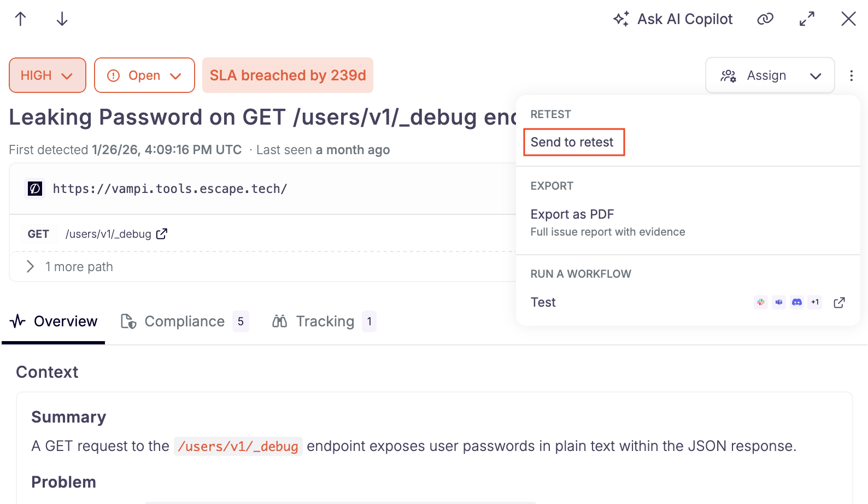Click the three-dot more options icon

pos(851,75)
